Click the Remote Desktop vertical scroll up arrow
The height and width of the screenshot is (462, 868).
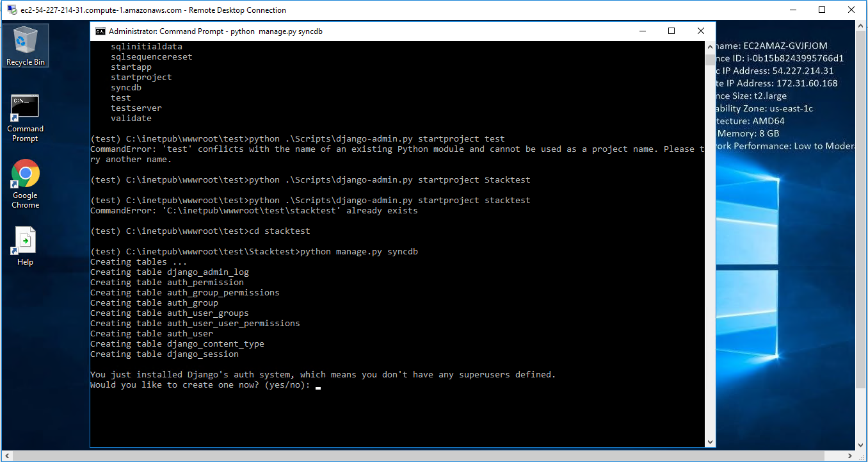862,26
